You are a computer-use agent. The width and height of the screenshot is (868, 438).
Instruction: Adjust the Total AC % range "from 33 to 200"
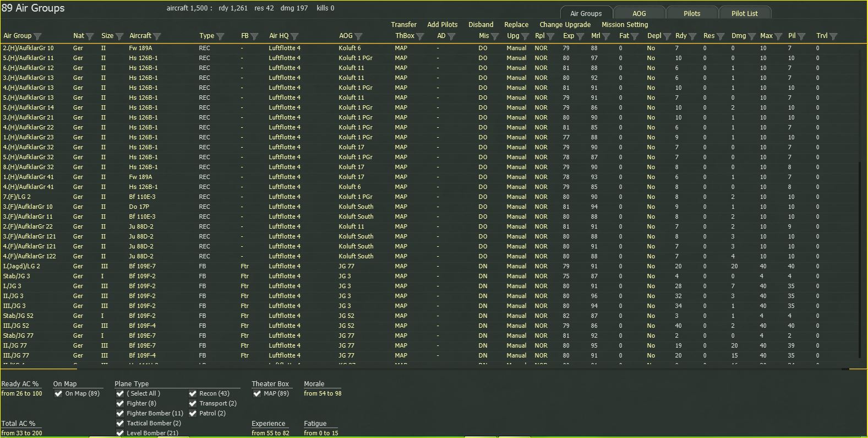point(22,433)
